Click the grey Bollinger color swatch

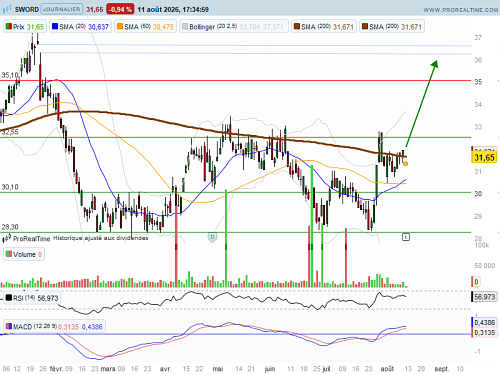pyautogui.click(x=185, y=26)
